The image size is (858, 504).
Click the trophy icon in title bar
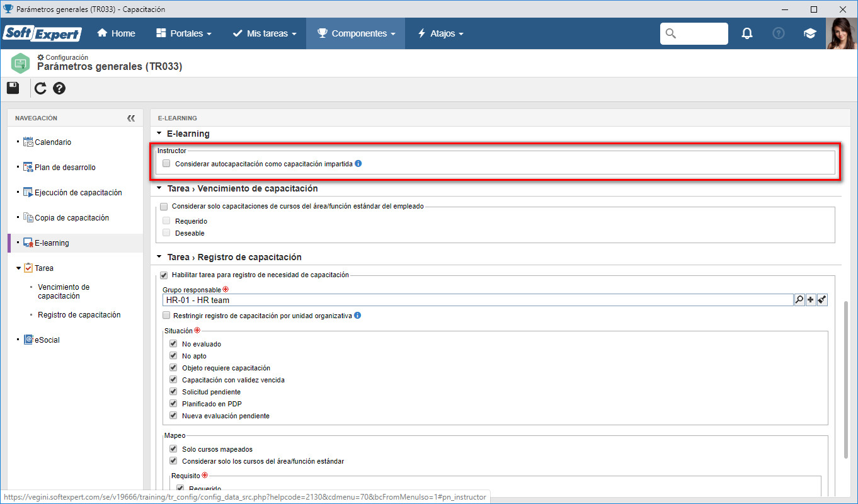[8, 9]
